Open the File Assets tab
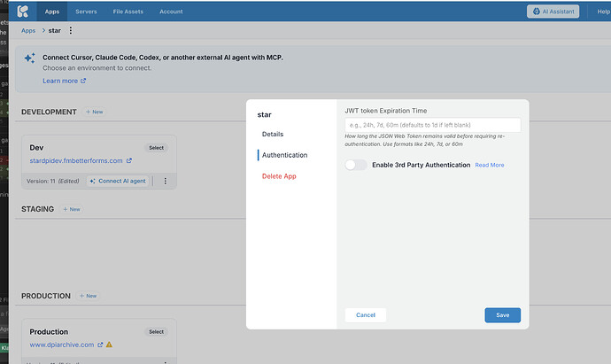 pos(128,12)
